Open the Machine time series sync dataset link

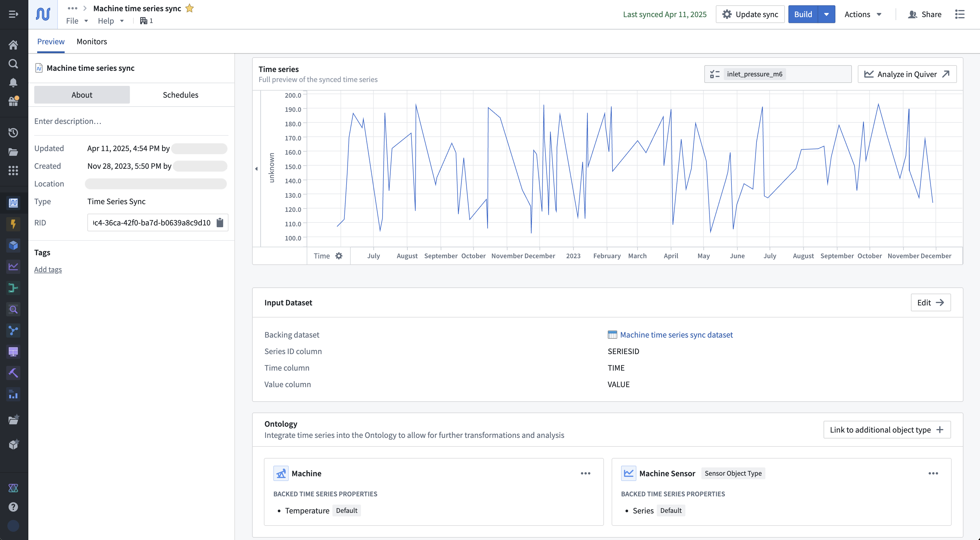click(677, 335)
